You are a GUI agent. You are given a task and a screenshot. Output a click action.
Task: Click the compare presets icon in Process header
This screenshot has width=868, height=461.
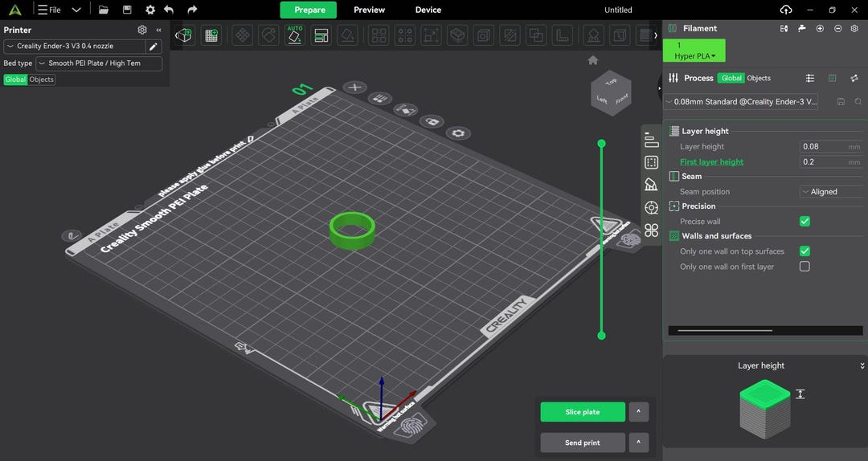[854, 79]
